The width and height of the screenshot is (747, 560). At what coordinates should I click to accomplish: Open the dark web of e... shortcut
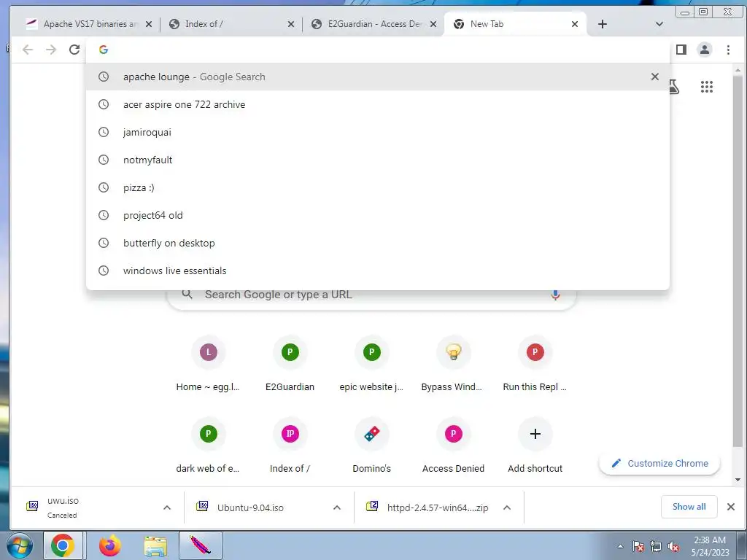tap(208, 445)
